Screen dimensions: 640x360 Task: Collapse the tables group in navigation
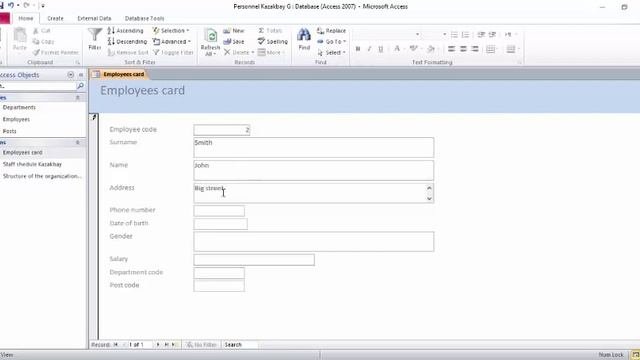pos(78,98)
